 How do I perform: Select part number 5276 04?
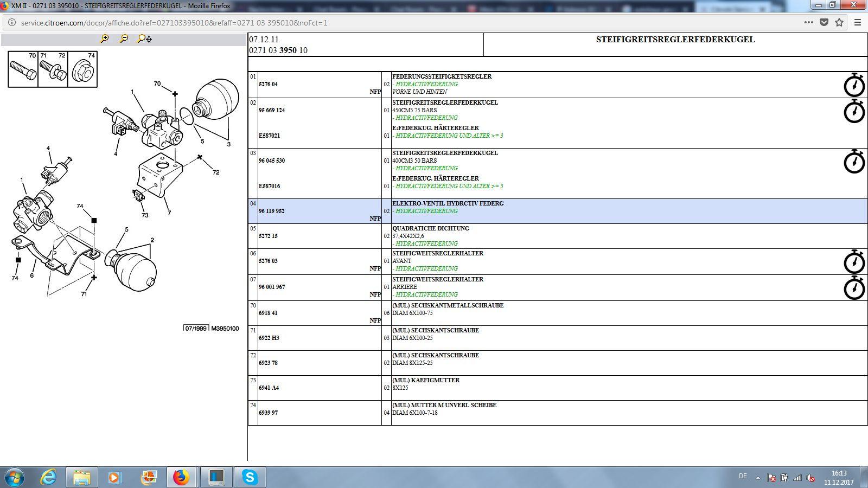pos(268,85)
